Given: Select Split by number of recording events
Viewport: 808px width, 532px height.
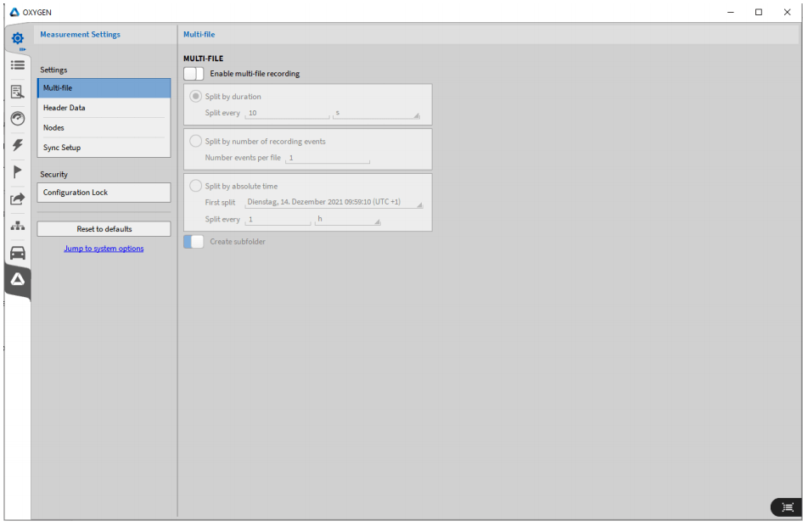Looking at the screenshot, I should [x=196, y=142].
